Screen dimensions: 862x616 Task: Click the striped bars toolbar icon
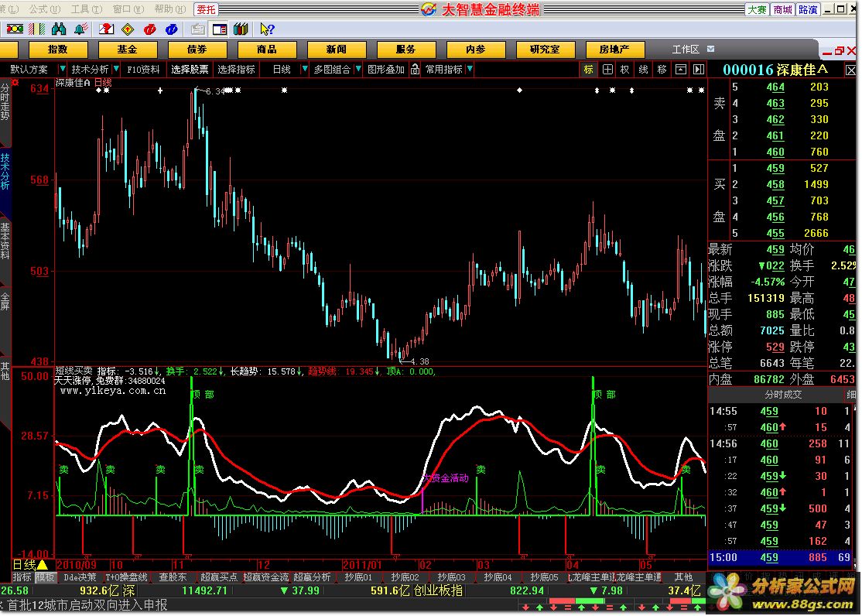[37, 29]
